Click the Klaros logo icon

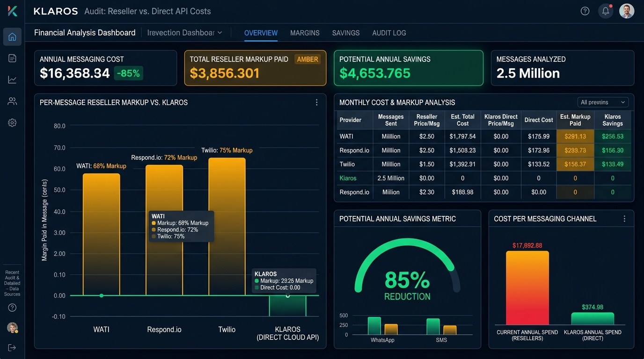pyautogui.click(x=13, y=11)
